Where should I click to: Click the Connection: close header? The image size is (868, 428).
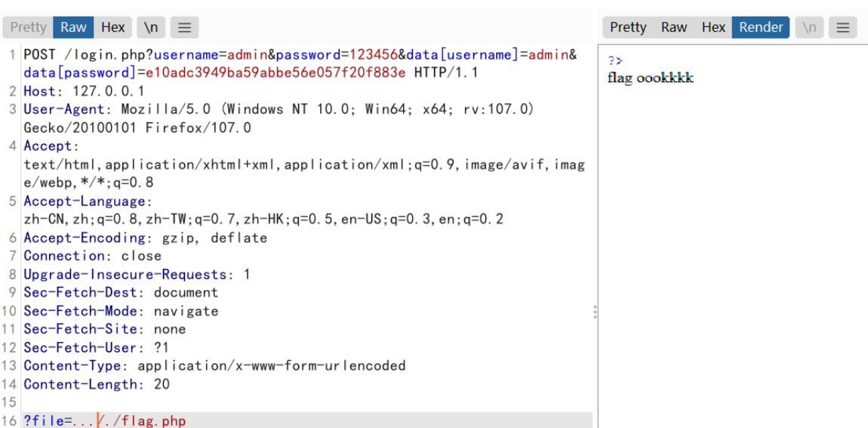(92, 256)
